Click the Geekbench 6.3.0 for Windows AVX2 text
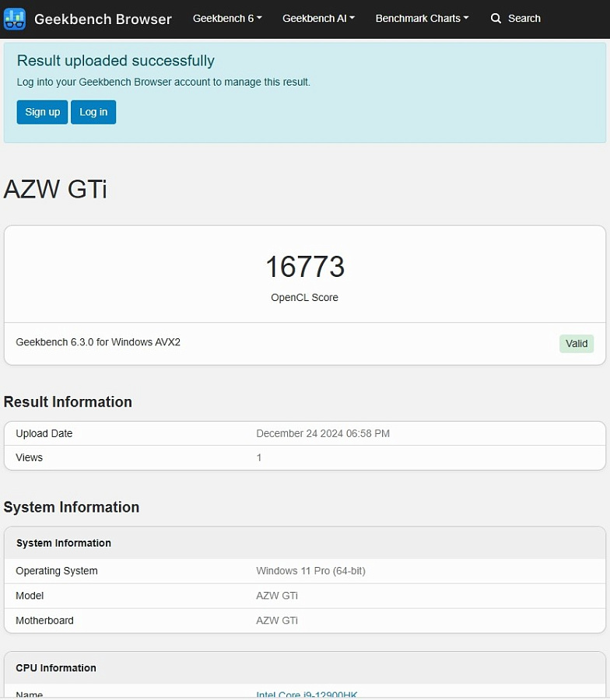 coord(98,342)
